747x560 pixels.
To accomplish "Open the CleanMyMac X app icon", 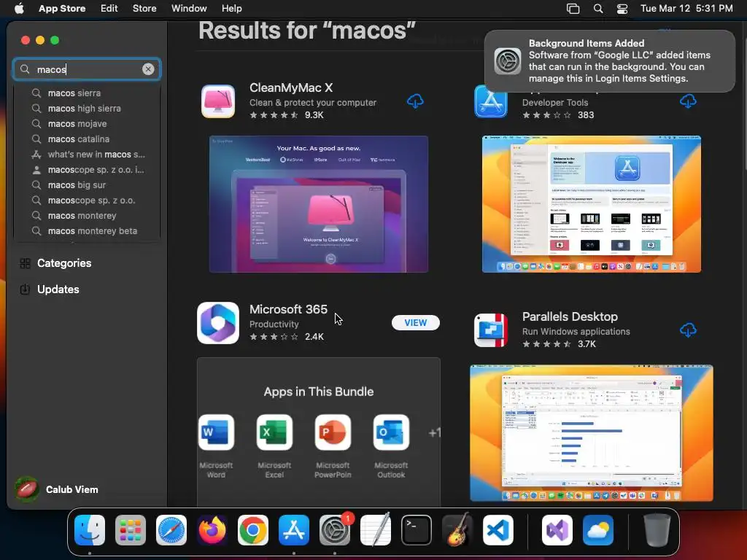I will pyautogui.click(x=217, y=101).
